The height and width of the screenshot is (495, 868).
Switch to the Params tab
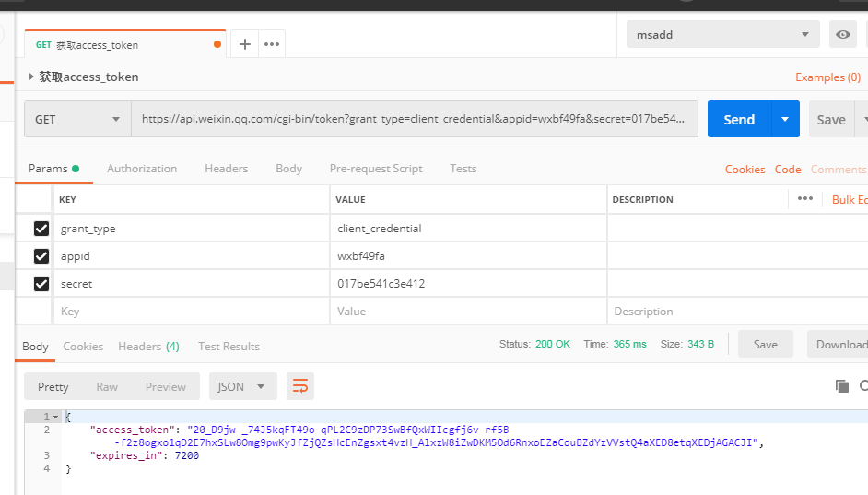tap(53, 169)
